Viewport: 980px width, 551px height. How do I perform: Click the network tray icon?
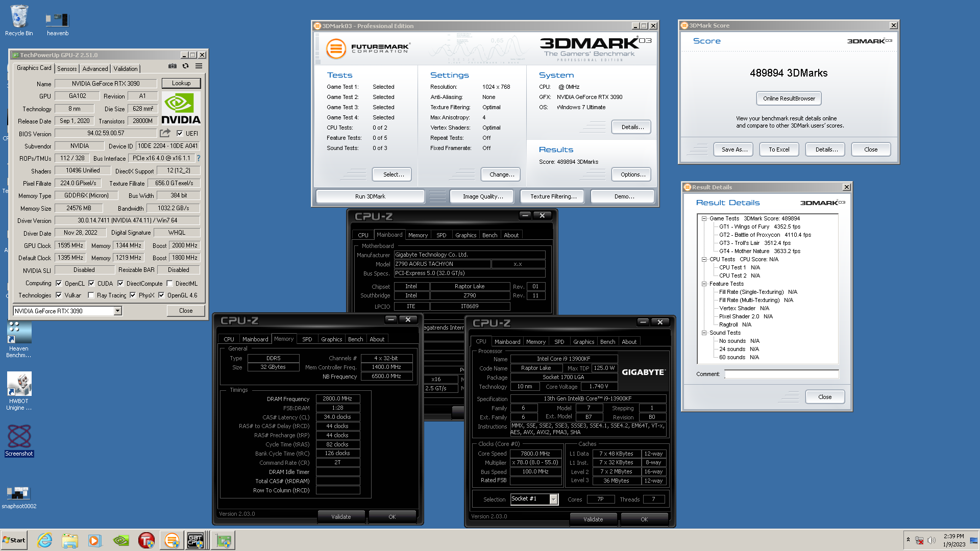pyautogui.click(x=919, y=540)
